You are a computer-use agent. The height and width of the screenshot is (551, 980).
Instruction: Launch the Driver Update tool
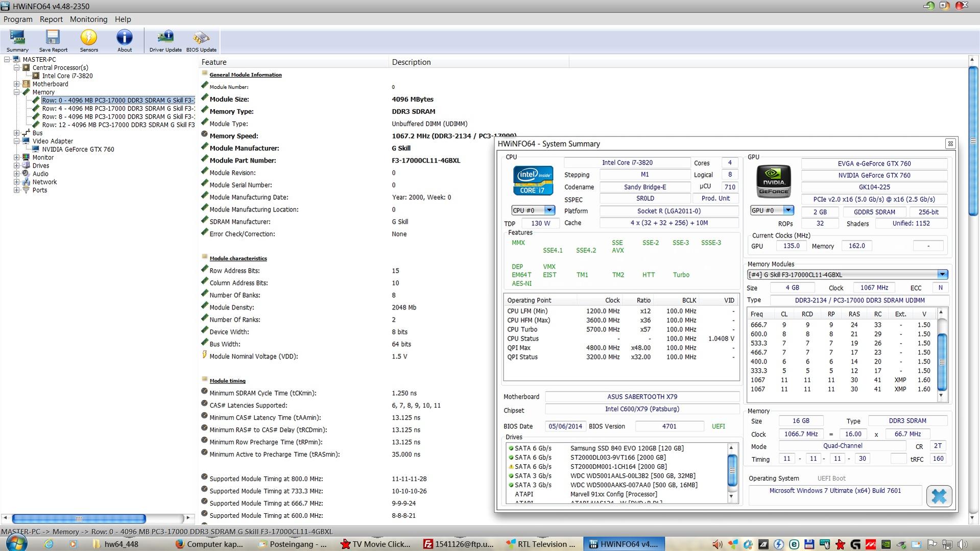[165, 40]
